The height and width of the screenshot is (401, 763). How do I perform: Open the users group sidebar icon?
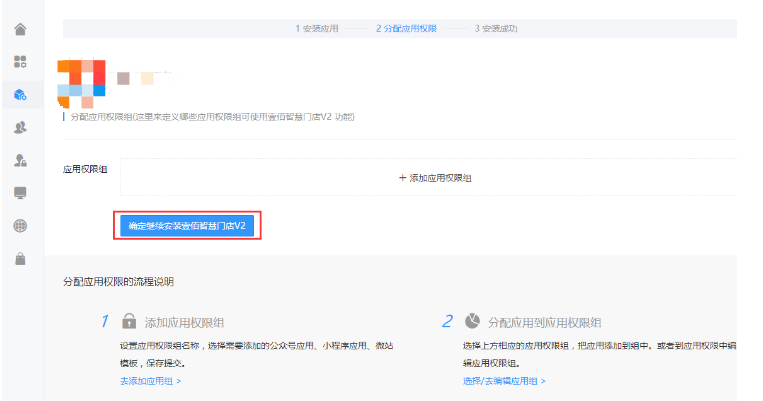click(x=20, y=127)
